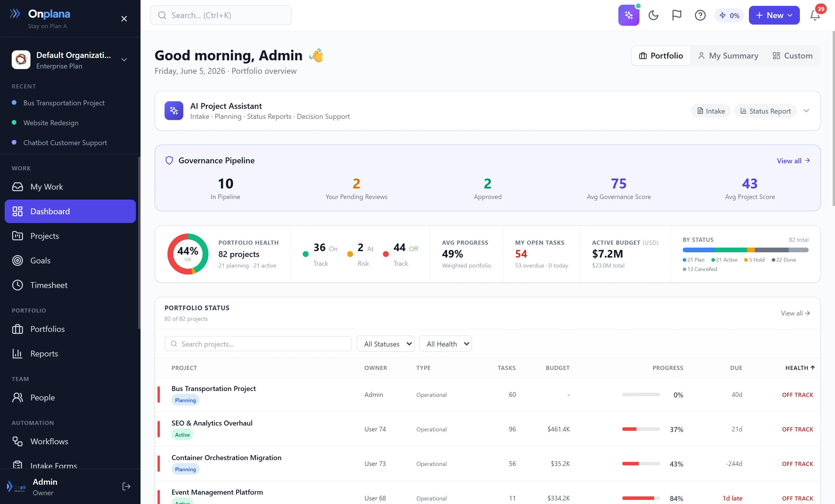
Task: Click the 0% lightning usage badge
Action: coord(729,15)
